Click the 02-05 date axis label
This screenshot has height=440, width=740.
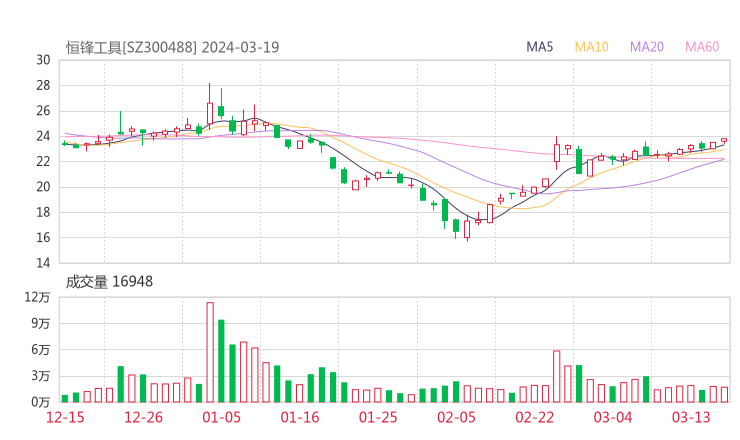[x=456, y=417]
